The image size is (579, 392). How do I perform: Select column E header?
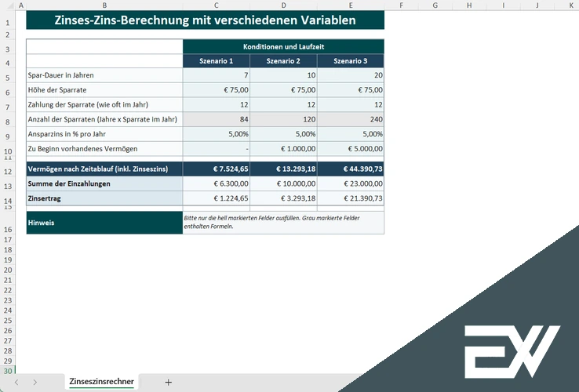(351, 5)
